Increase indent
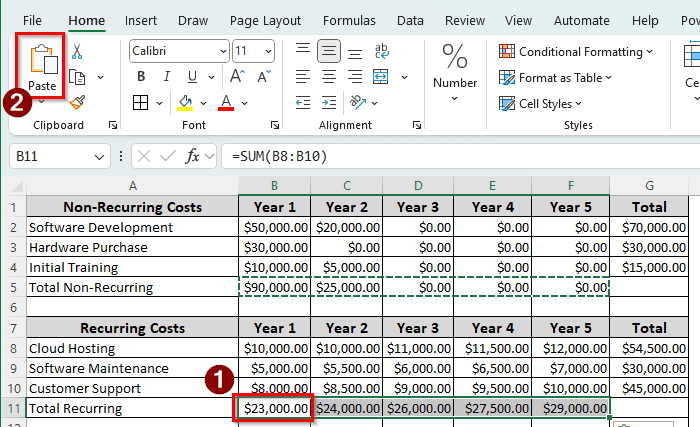 [329, 103]
